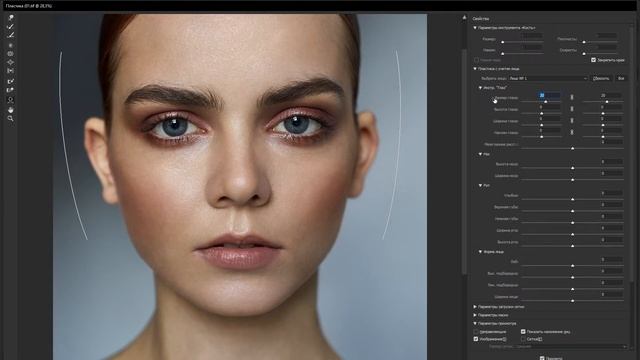This screenshot has width=640, height=360.
Task: Toggle Show Face Overlay checkbox
Action: click(x=523, y=332)
